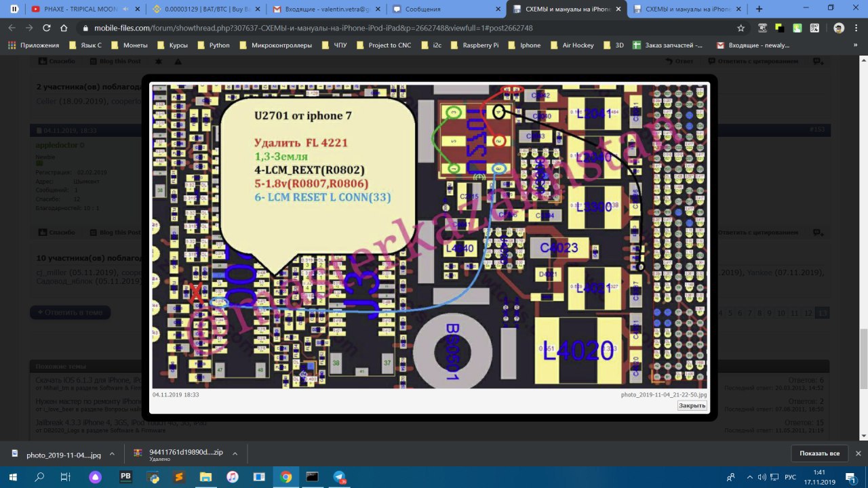Open Task View on taskbar
Viewport: 868px width, 488px height.
(x=65, y=477)
